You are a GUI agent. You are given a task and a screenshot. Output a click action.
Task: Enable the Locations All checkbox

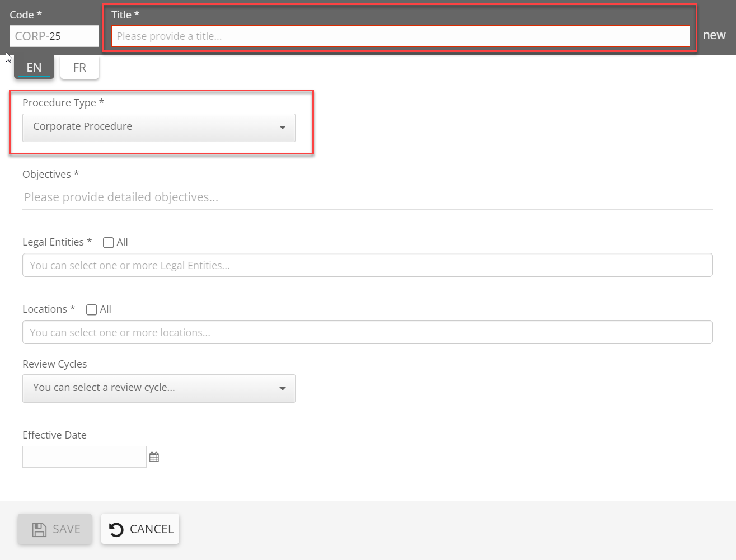click(x=92, y=309)
